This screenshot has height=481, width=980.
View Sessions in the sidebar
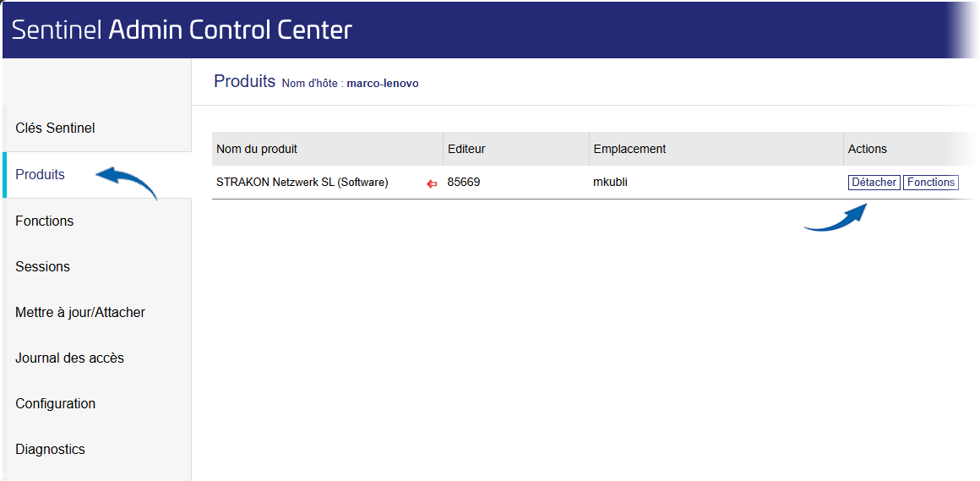[97, 266]
